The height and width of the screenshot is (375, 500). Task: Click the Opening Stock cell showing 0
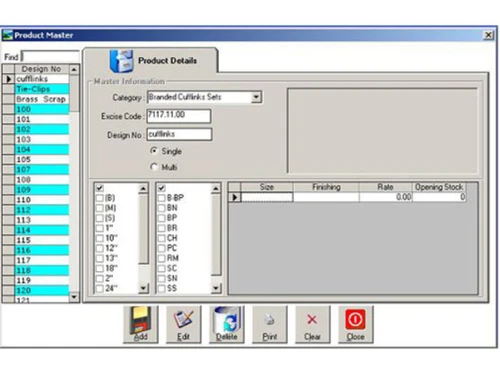[439, 197]
